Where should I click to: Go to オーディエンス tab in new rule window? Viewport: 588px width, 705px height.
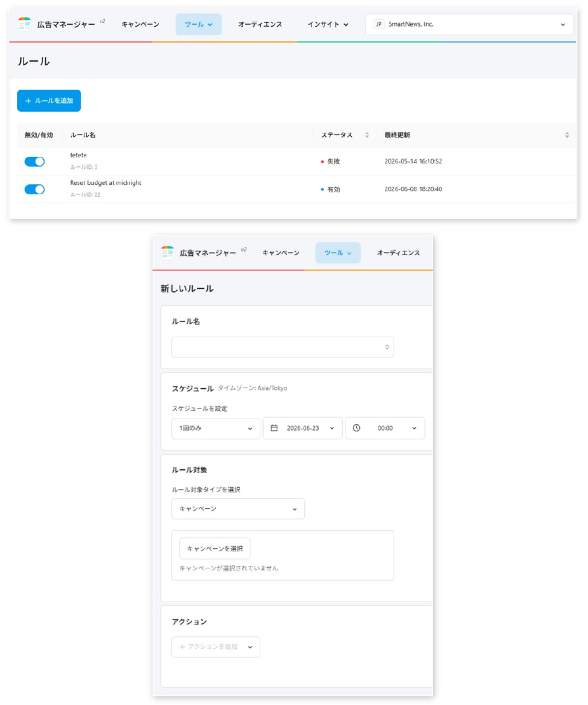398,253
